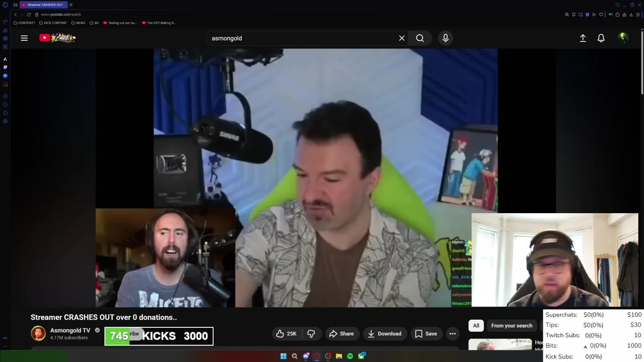Go to the YouTube home logo
This screenshot has width=644, height=362.
(57, 38)
